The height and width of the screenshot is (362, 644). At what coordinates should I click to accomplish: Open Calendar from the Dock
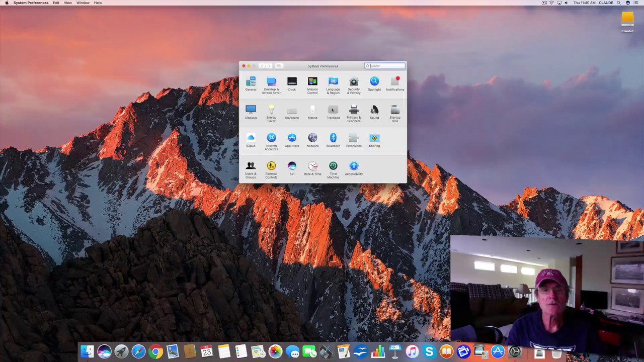click(x=207, y=351)
